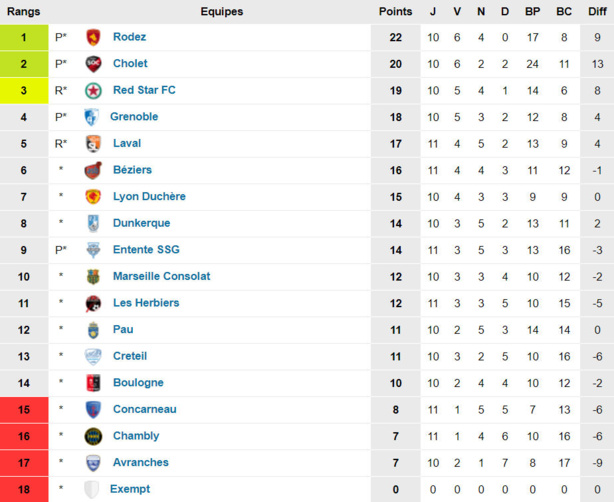Click the Rodez club crest icon
Screen dimensions: 614x502
(93, 37)
